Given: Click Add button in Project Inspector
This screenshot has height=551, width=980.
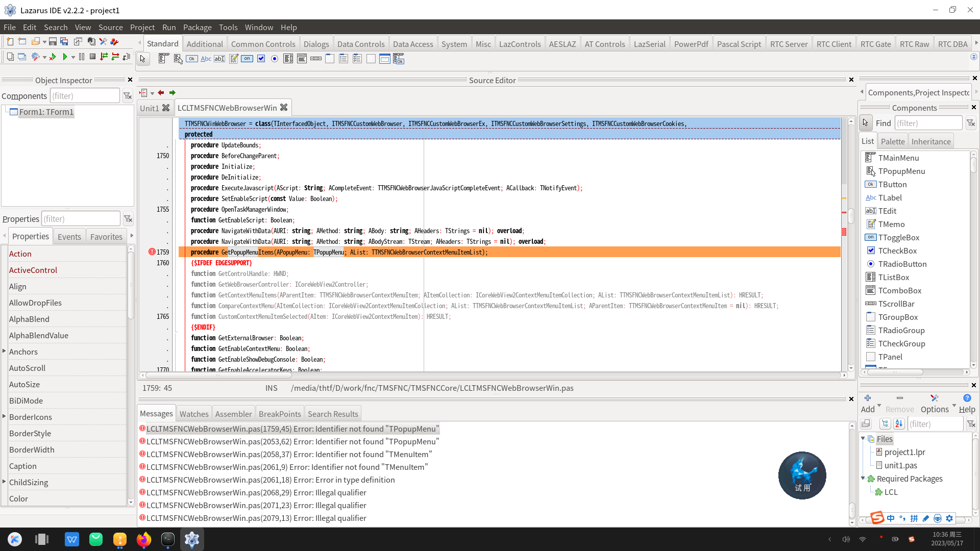Looking at the screenshot, I should (867, 404).
